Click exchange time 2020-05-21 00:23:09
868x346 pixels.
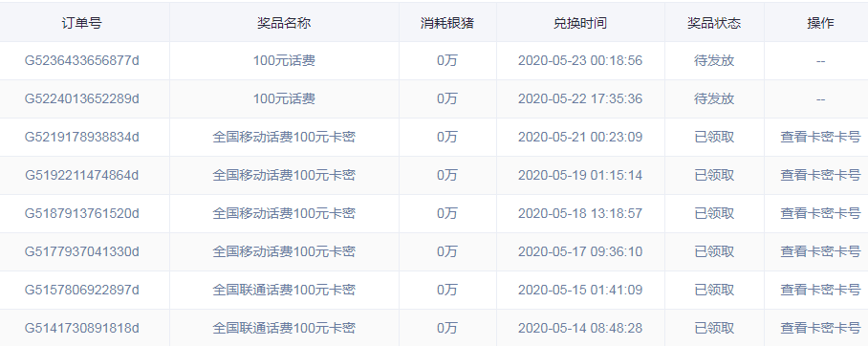point(580,137)
